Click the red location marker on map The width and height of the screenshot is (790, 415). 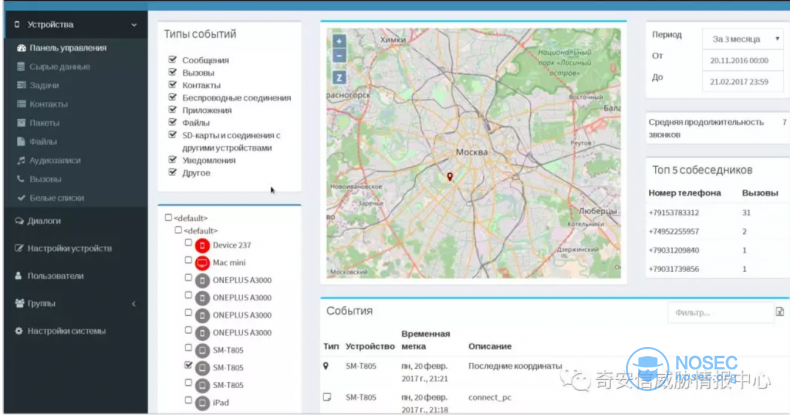pos(450,177)
